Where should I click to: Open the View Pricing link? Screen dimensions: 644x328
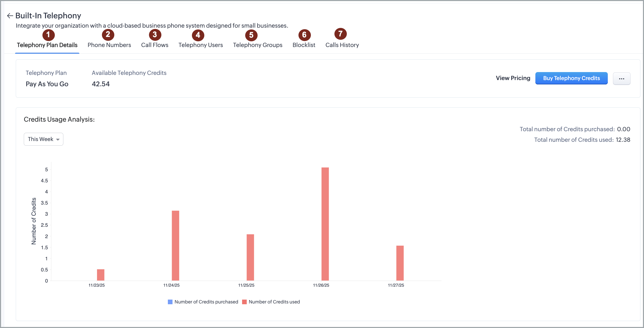(x=513, y=78)
